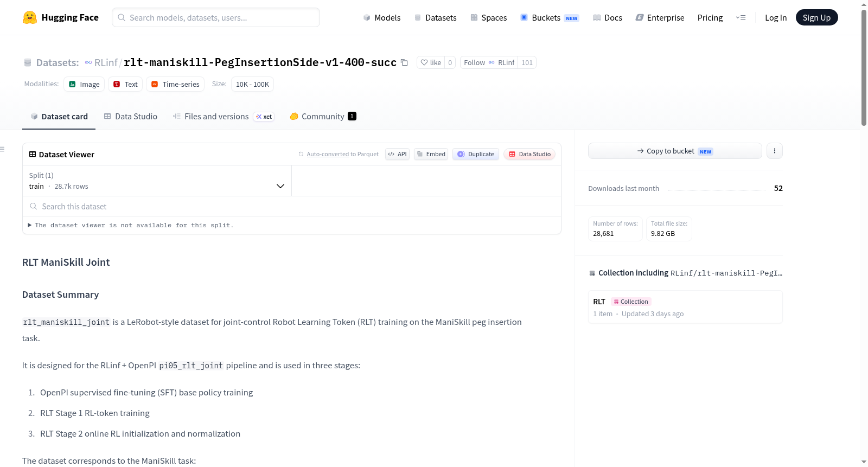This screenshot has height=467, width=868.
Task: Click the Duplicate button
Action: pyautogui.click(x=476, y=154)
